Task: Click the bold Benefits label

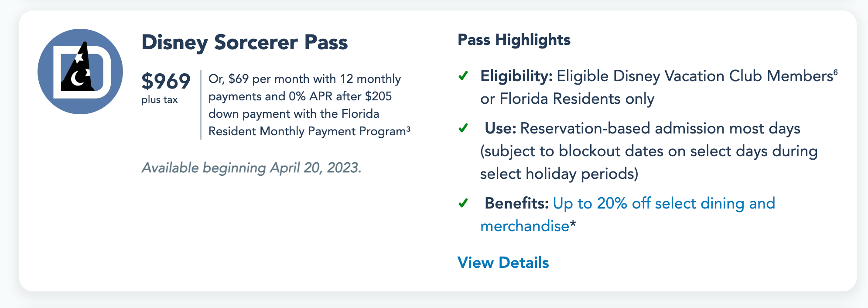Action: click(x=516, y=203)
